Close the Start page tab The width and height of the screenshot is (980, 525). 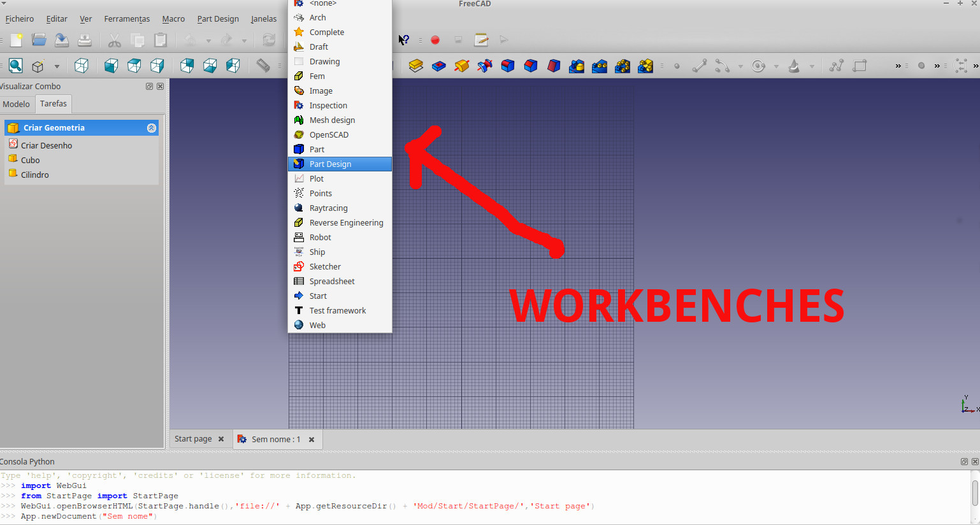pyautogui.click(x=221, y=439)
